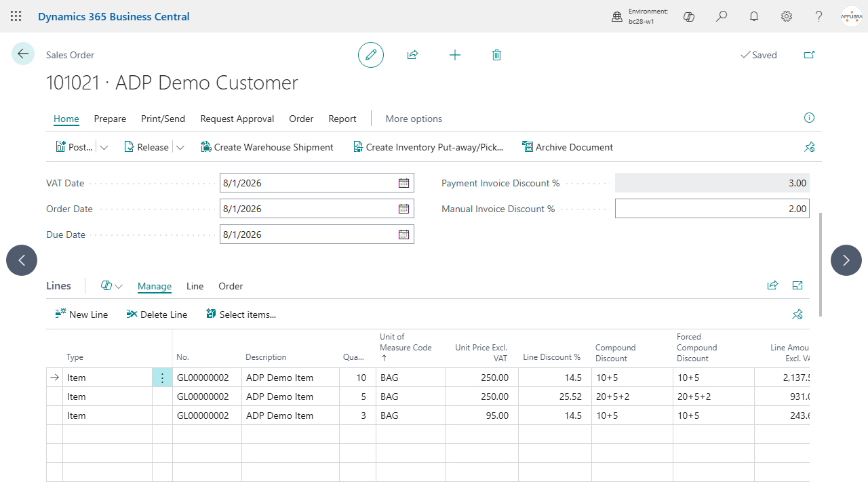Viewport: 868px width, 488px height.
Task: Open page in new window icon
Action: [x=809, y=55]
